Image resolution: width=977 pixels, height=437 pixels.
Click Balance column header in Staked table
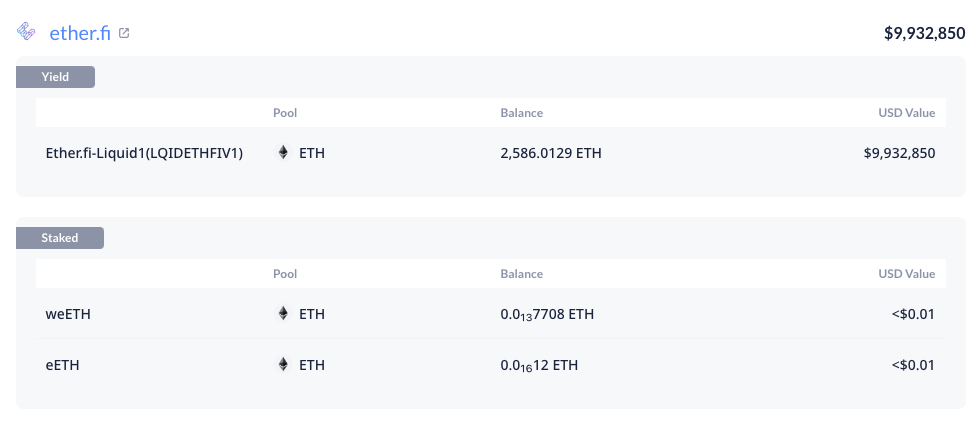(522, 274)
